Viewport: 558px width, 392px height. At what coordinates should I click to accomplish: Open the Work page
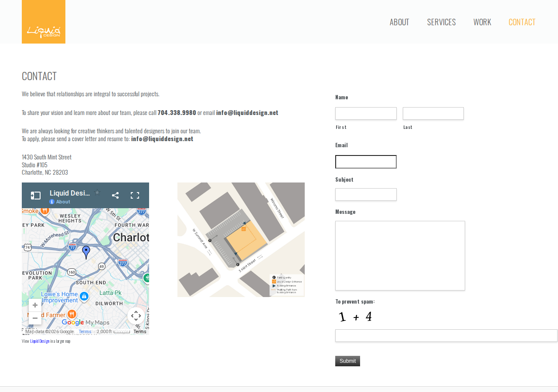[482, 22]
